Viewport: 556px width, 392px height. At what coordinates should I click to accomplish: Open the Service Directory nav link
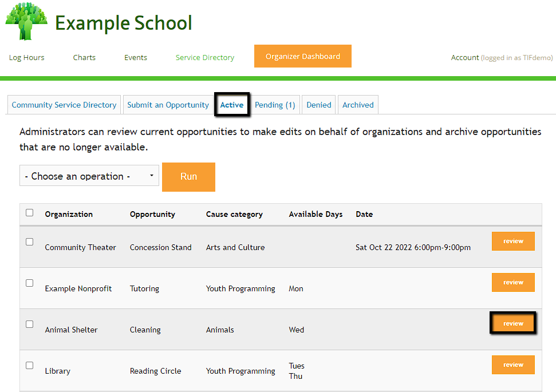click(x=205, y=57)
